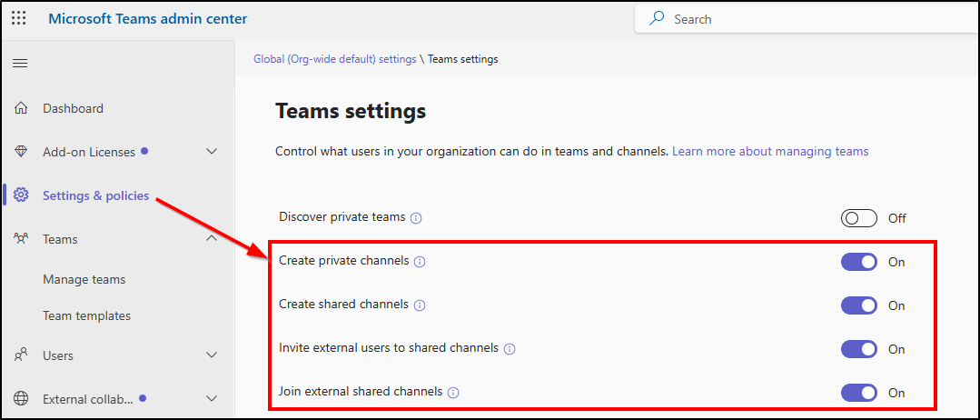Click the Join external shared channels label
This screenshot has height=420, width=980.
(361, 392)
